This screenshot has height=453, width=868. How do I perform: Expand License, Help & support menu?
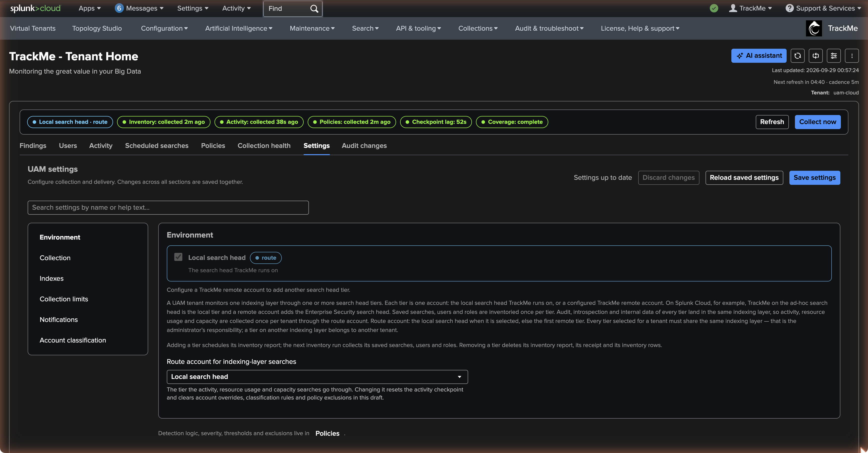(x=640, y=28)
